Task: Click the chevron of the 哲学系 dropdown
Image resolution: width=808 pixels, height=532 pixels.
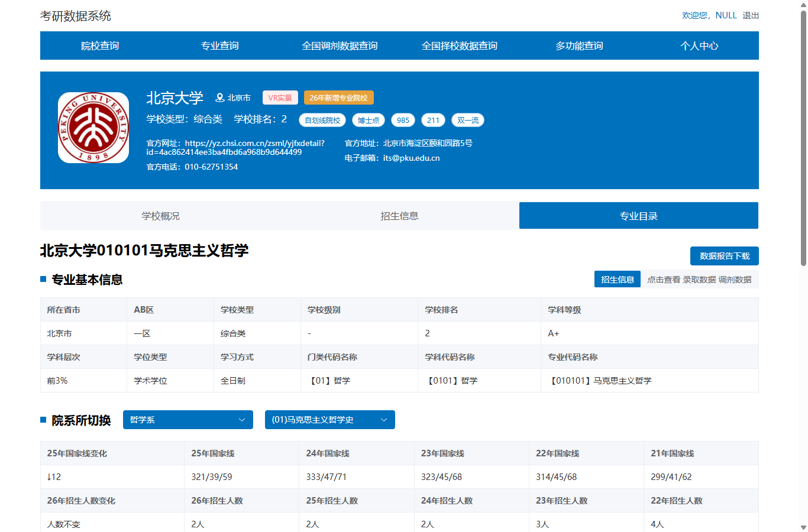Action: [241, 420]
